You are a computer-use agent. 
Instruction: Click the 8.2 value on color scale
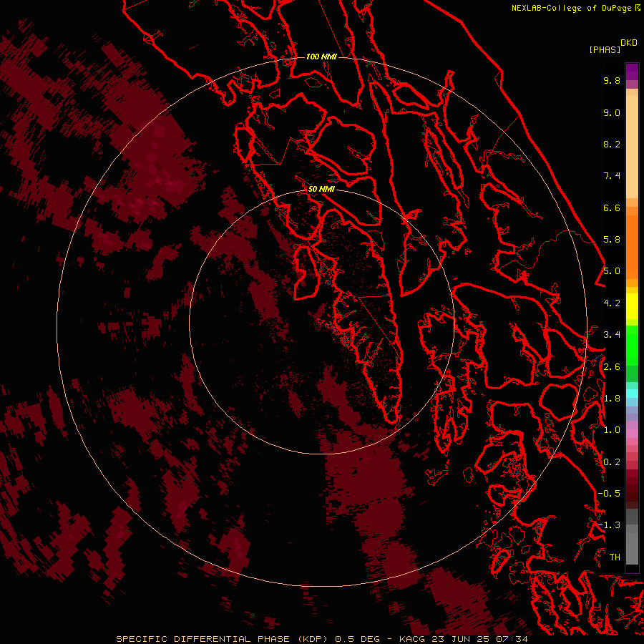coord(612,144)
